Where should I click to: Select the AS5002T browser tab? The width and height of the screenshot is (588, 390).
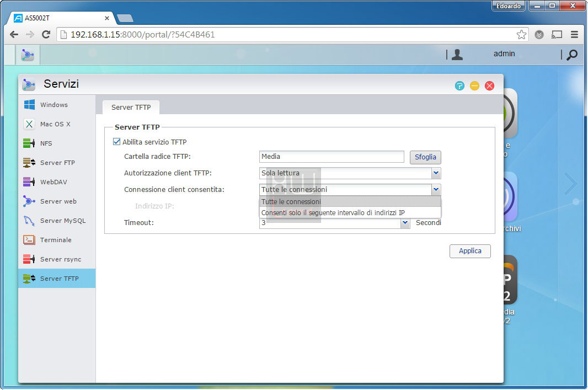[x=62, y=18]
